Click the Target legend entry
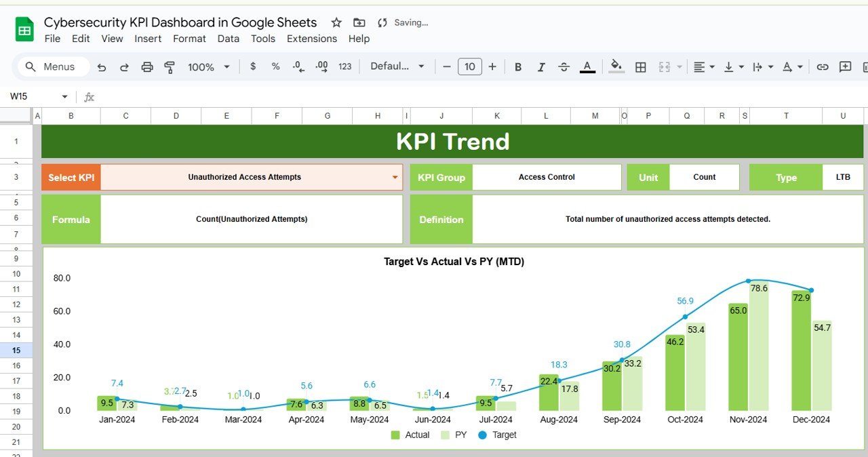The image size is (868, 457). 497,435
